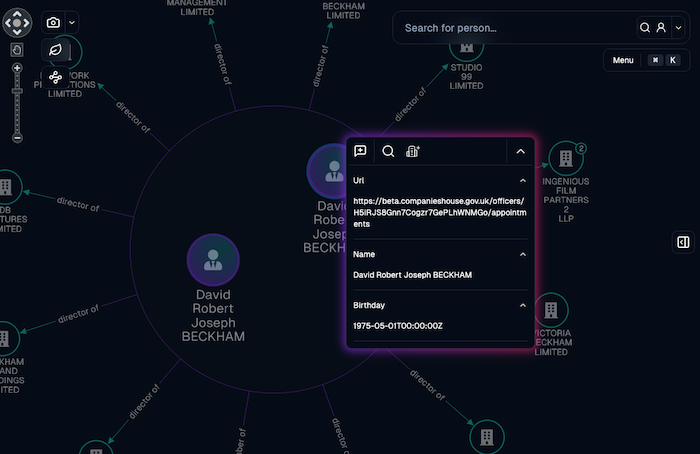Screen dimensions: 700x454
Task: Open the camera export options dropdown
Action: click(x=72, y=22)
